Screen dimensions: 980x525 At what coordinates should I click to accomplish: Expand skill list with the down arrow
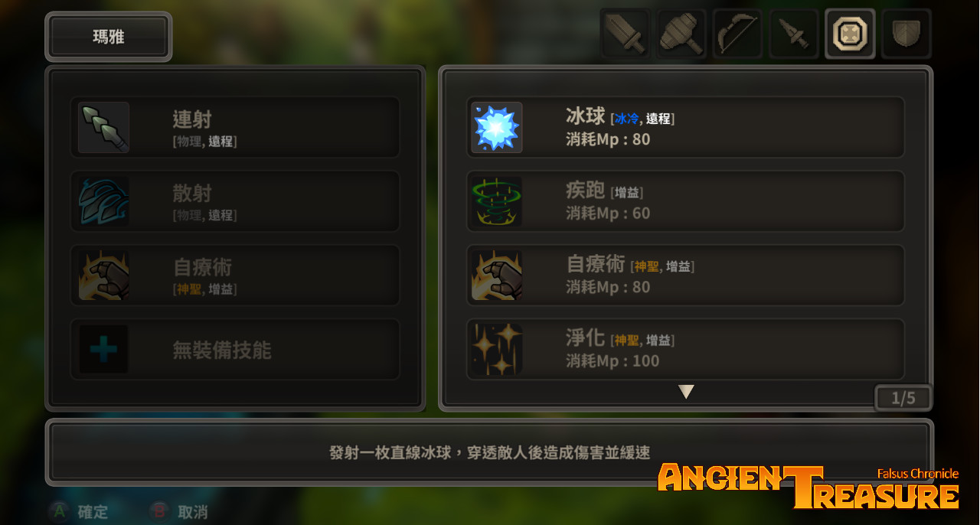[x=686, y=392]
